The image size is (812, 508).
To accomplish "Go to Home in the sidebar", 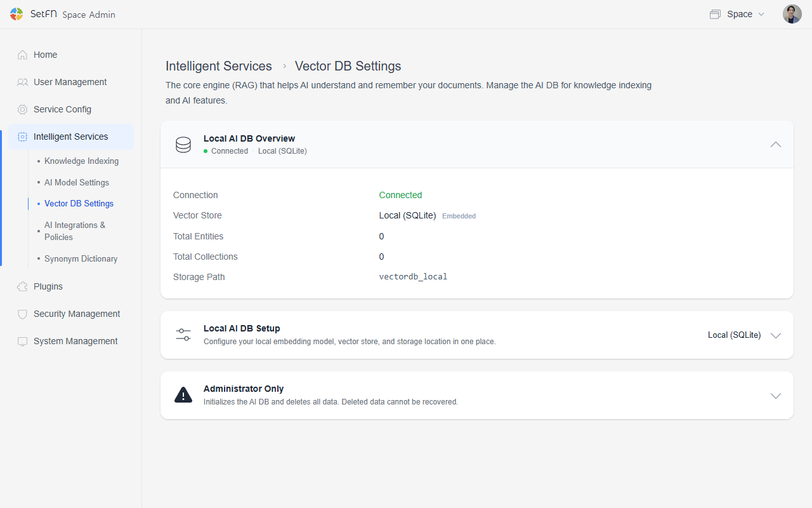I will (71, 55).
